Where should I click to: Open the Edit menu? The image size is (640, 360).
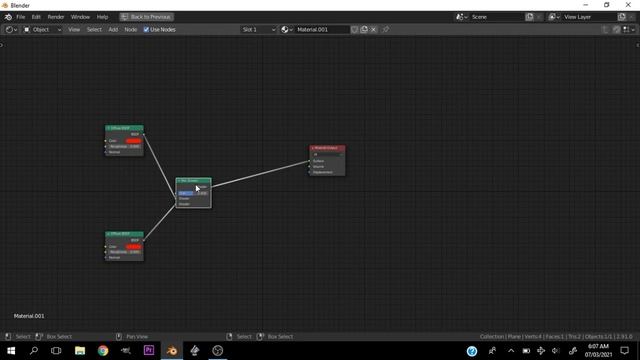36,17
